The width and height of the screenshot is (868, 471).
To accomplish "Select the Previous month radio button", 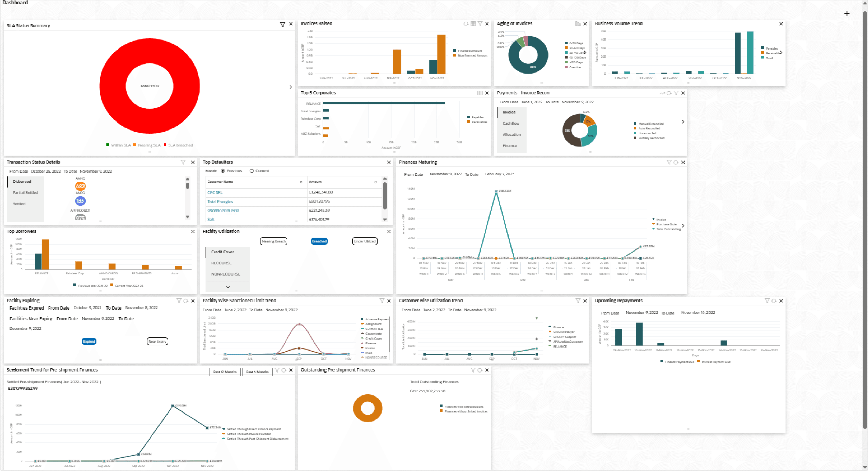I will click(223, 171).
